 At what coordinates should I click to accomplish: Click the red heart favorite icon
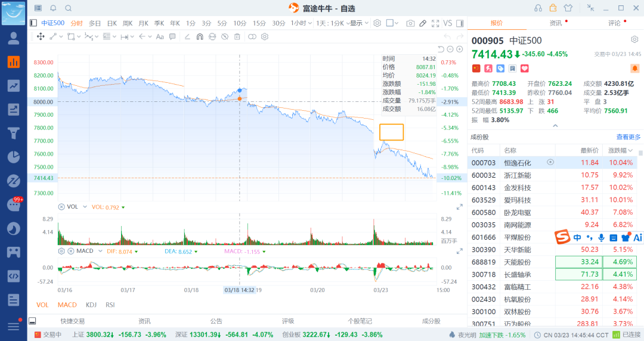click(525, 68)
